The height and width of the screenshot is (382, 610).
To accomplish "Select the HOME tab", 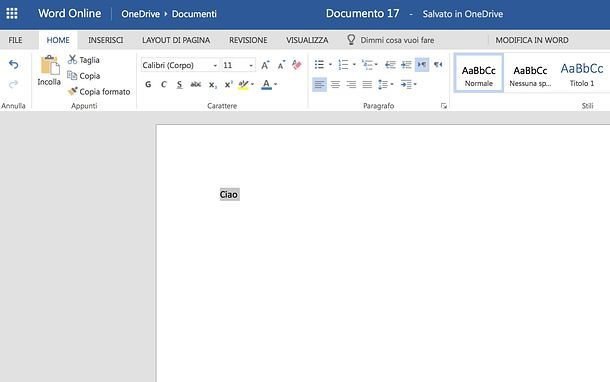I will [58, 40].
